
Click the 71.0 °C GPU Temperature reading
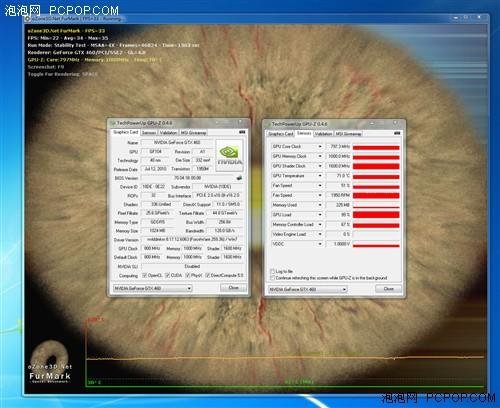tap(338, 176)
